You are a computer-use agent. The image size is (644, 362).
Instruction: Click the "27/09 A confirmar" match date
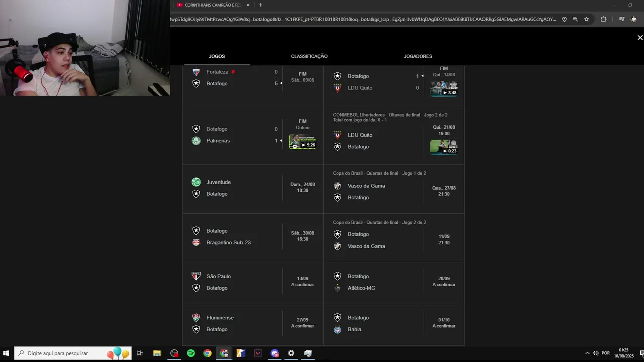point(302,323)
